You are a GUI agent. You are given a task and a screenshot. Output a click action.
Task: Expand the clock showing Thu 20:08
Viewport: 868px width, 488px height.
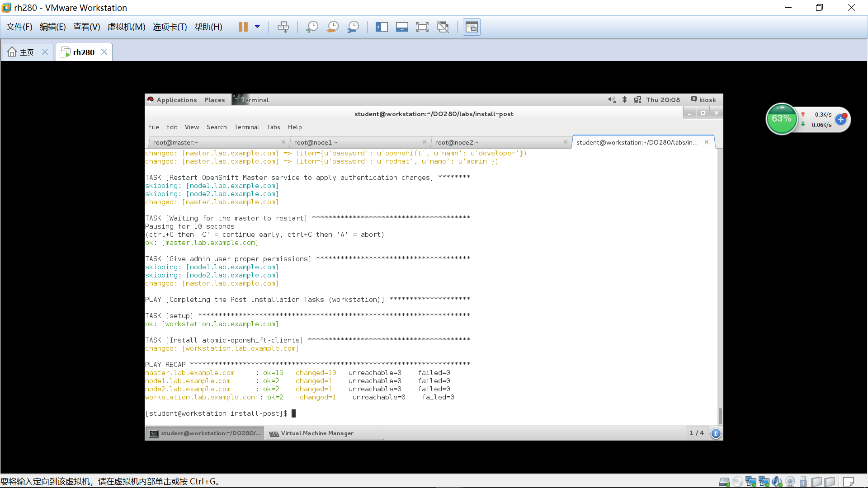(x=663, y=99)
